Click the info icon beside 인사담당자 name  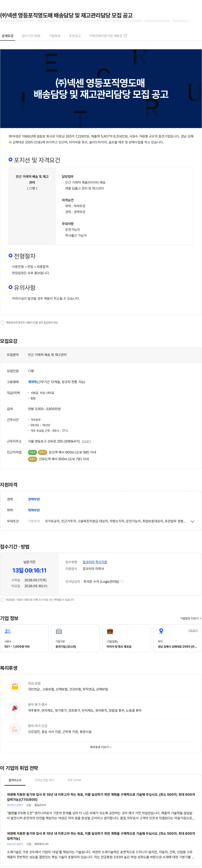122,581
